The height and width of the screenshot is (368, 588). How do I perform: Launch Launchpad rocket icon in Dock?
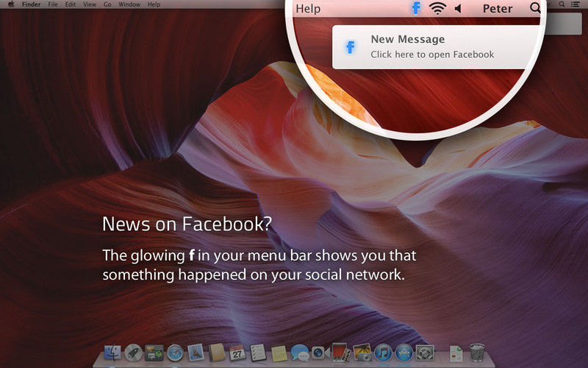(133, 353)
